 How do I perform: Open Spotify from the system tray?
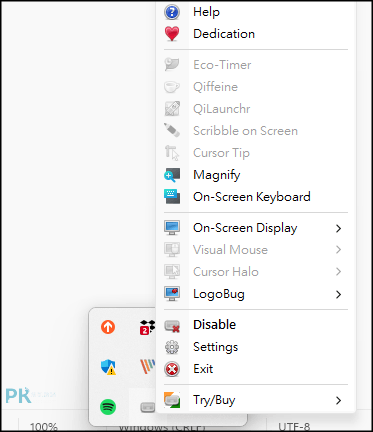pyautogui.click(x=108, y=407)
